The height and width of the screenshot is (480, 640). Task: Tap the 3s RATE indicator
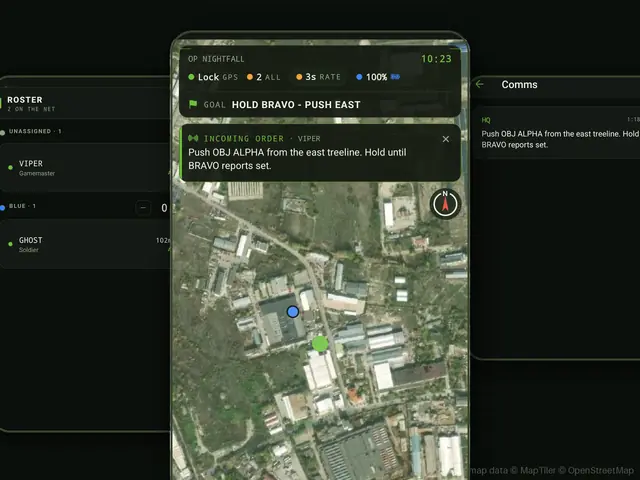(x=318, y=77)
